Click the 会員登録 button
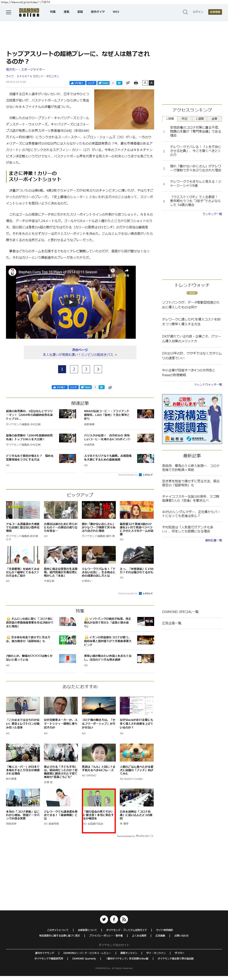 click(215, 12)
